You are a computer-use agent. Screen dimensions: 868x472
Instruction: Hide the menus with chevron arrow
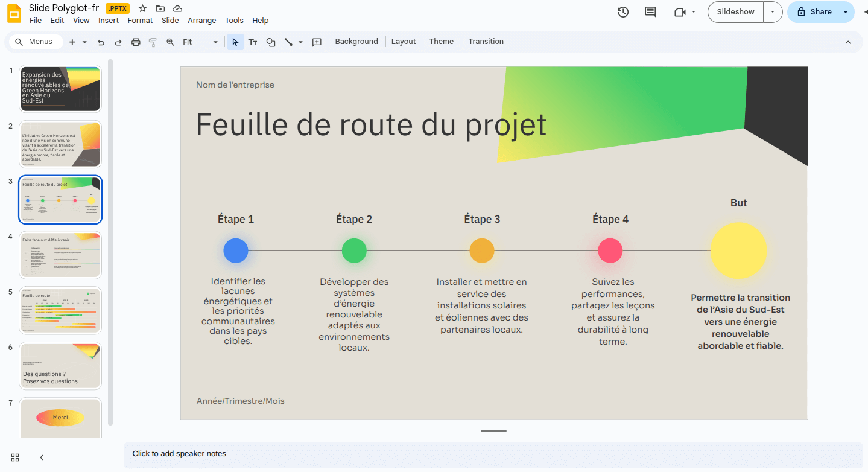[847, 42]
